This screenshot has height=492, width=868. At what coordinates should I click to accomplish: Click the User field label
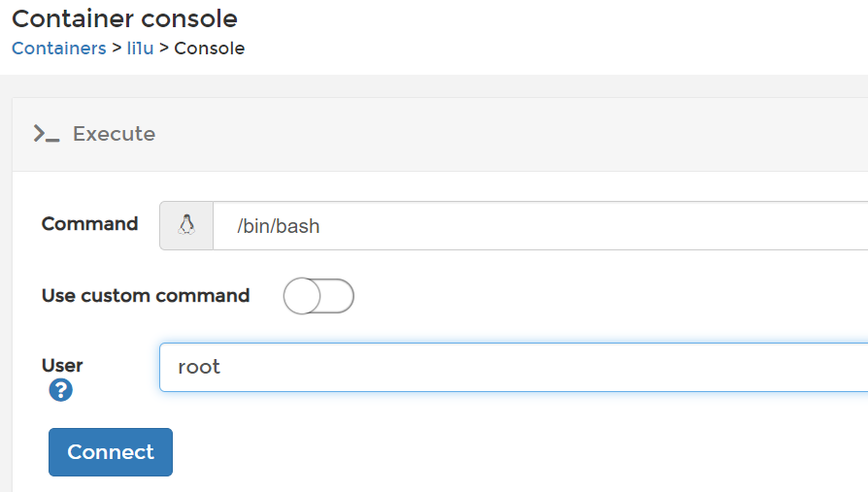(62, 365)
